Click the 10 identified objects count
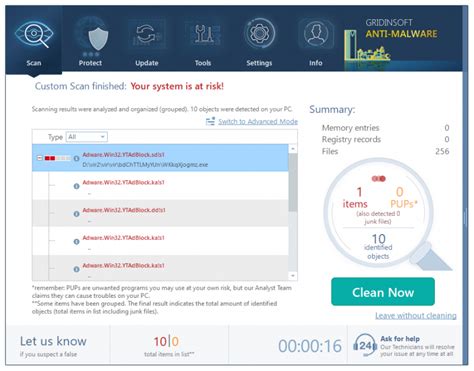The height and width of the screenshot is (371, 474). click(x=378, y=246)
